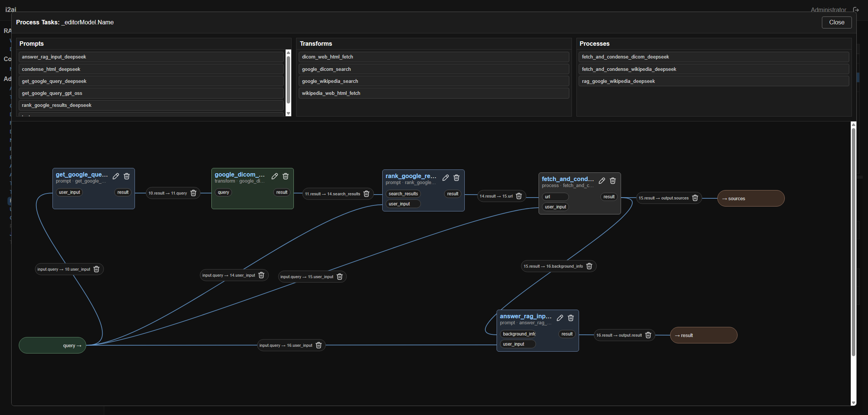Remove the 15.result → 16.background_info connection
The image size is (868, 415).
pyautogui.click(x=589, y=266)
